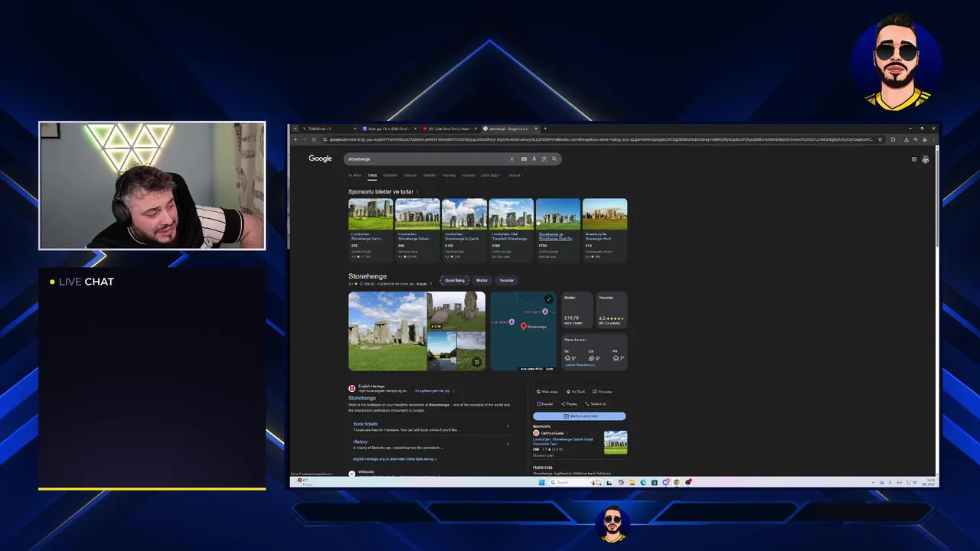Click the Paylaş share button

569,404
